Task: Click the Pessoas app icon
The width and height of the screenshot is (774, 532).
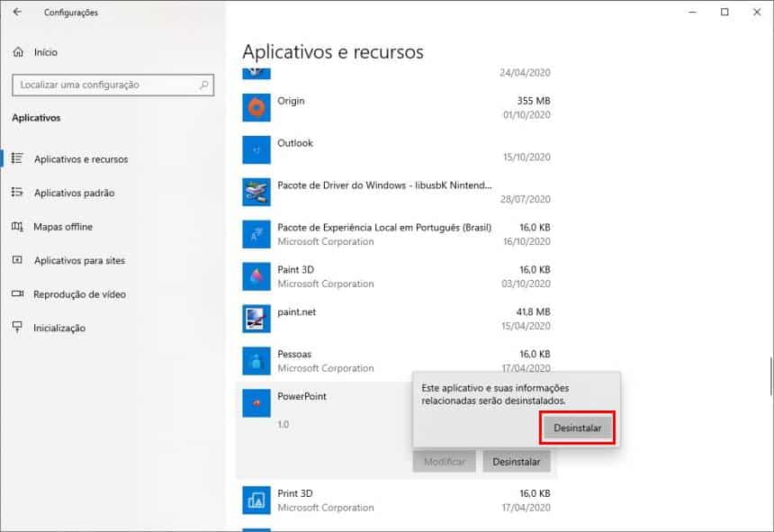Action: click(x=256, y=361)
